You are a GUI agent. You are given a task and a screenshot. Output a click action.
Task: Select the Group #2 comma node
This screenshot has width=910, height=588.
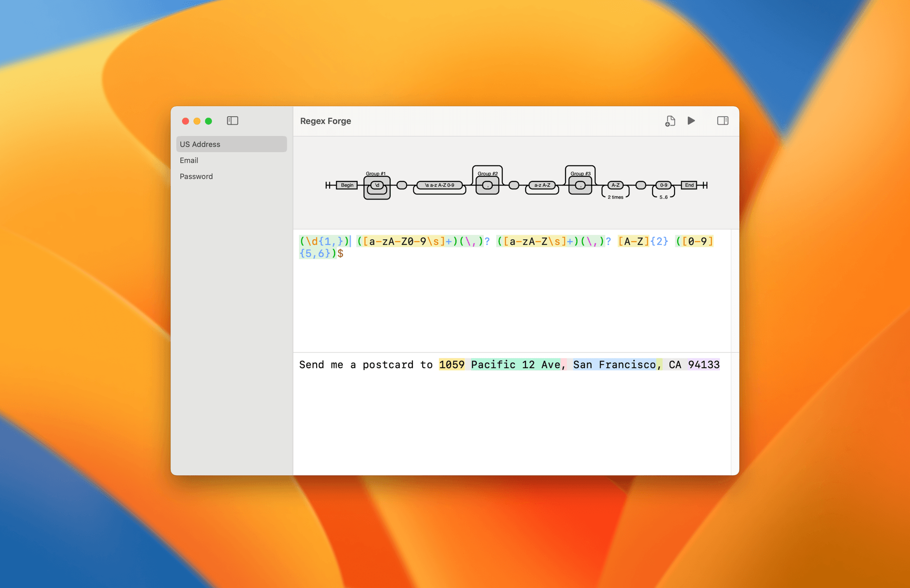click(487, 186)
